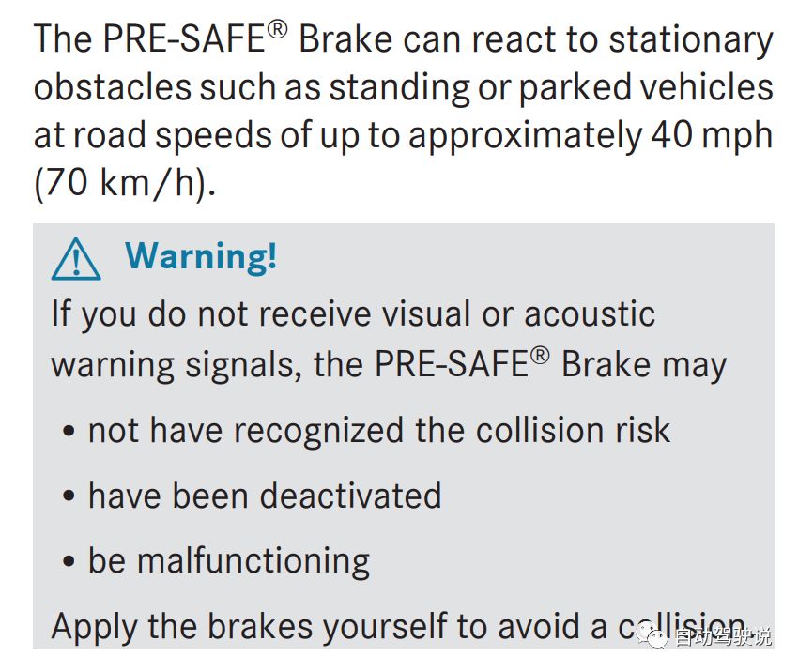
Task: Click the word 'malfunctioning'
Action: point(253,562)
